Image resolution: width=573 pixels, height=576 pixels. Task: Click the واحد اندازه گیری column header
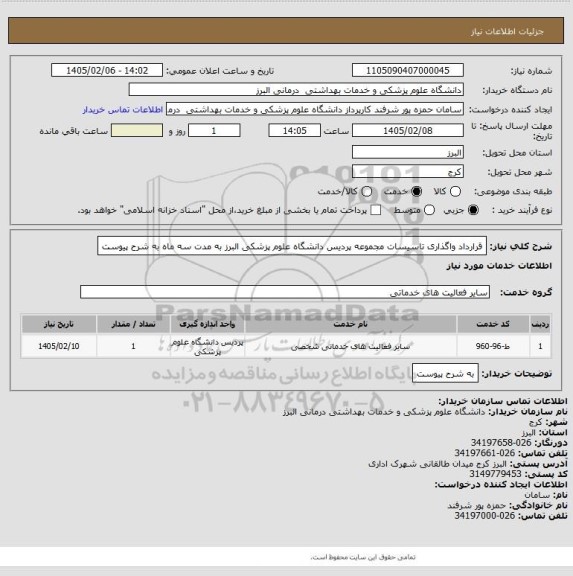[x=208, y=324]
